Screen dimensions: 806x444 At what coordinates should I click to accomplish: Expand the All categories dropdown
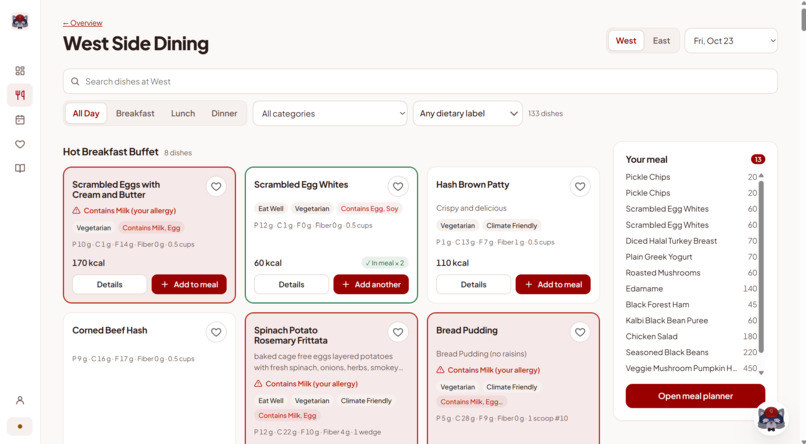point(330,114)
